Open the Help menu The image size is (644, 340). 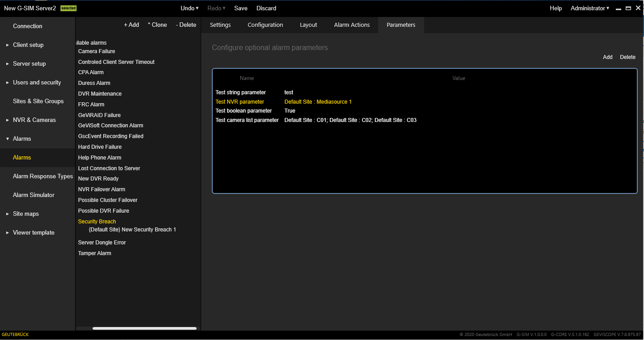(556, 8)
